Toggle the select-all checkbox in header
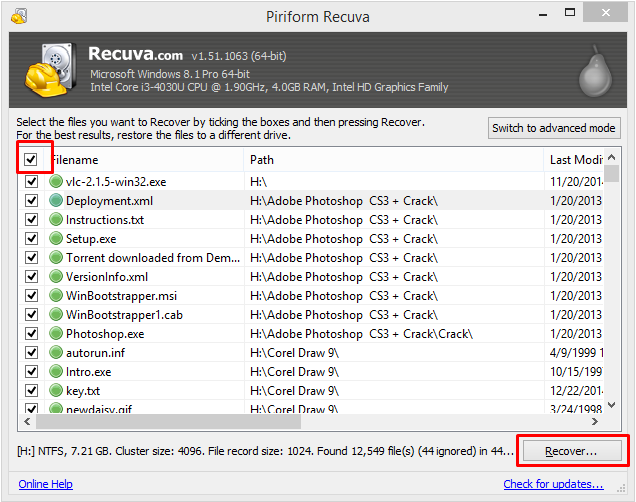Viewport: 636px width, 502px height. click(31, 159)
